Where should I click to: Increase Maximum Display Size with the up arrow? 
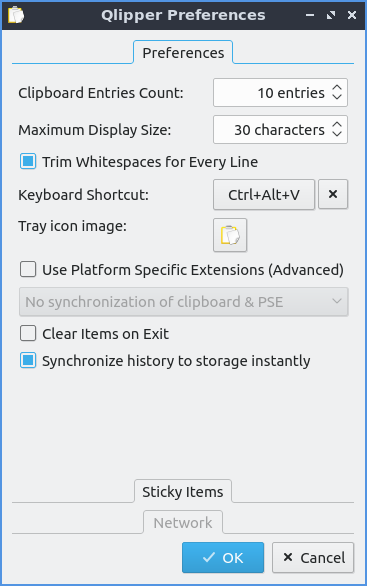(x=337, y=125)
